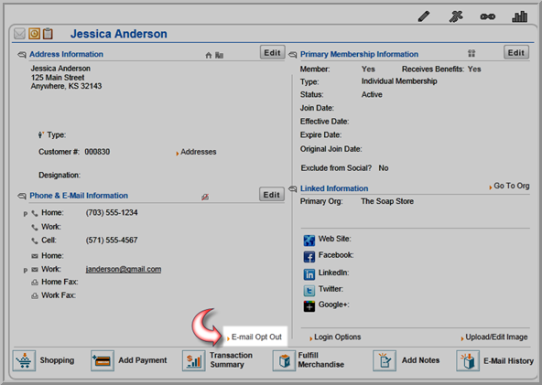This screenshot has width=542, height=385.
Task: Click the E-mail Opt Out link
Action: (x=256, y=337)
